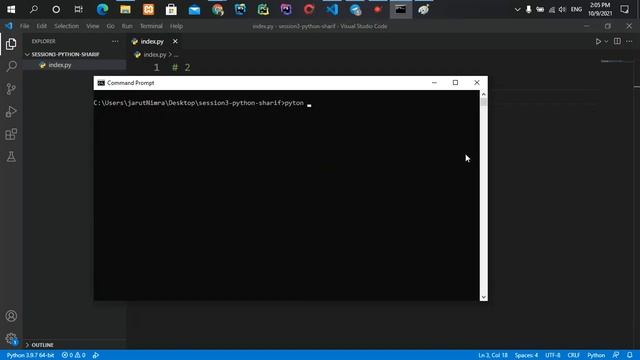Show hidden system tray icons chevron
This screenshot has height=360, width=640.
pyautogui.click(x=517, y=9)
